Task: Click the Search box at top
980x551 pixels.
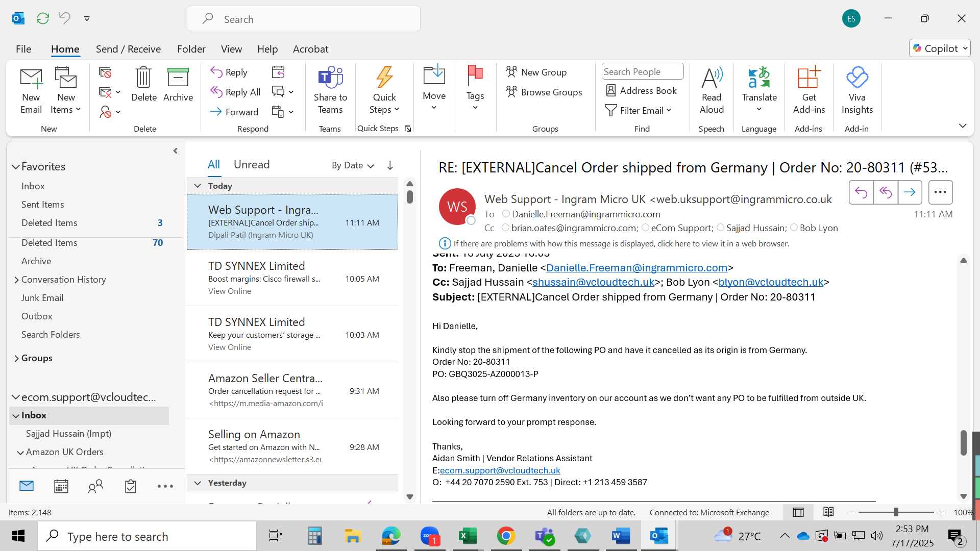Action: tap(304, 19)
